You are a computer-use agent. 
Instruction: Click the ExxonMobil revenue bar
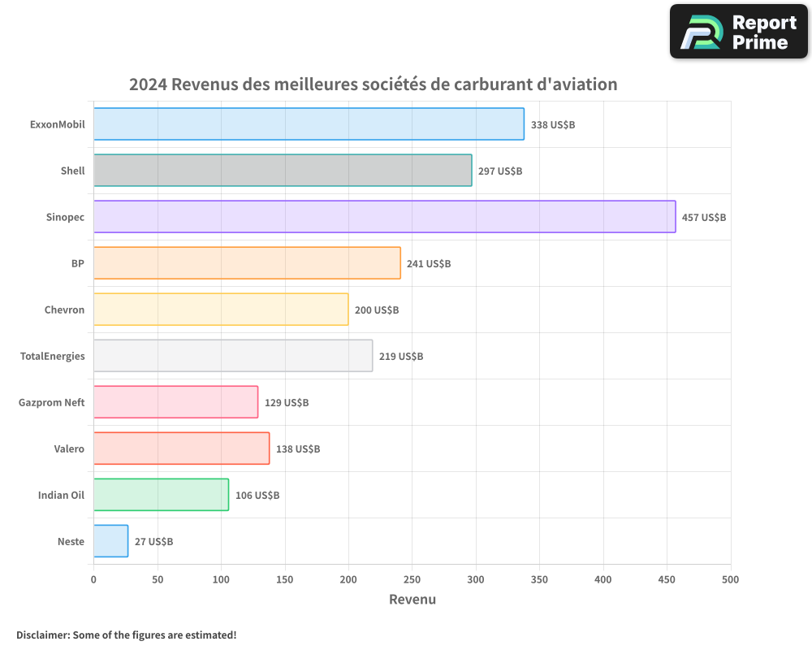click(x=309, y=124)
